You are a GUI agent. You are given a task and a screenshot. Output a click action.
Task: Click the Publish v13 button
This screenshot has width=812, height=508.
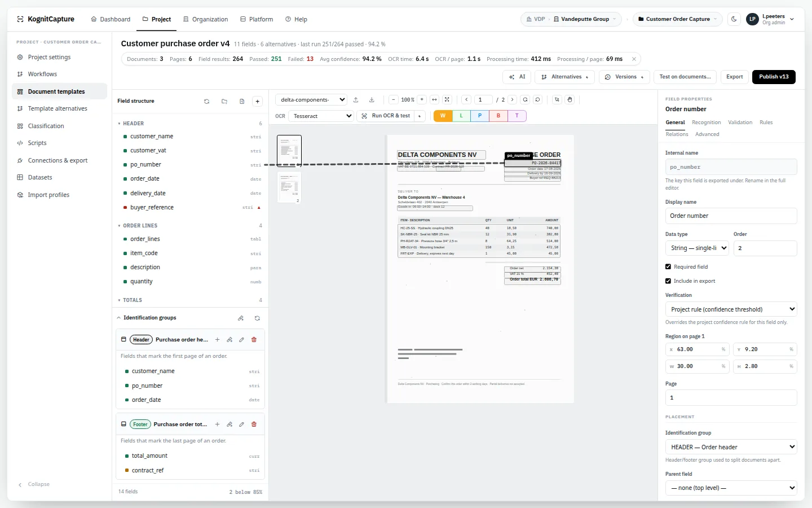(x=774, y=77)
